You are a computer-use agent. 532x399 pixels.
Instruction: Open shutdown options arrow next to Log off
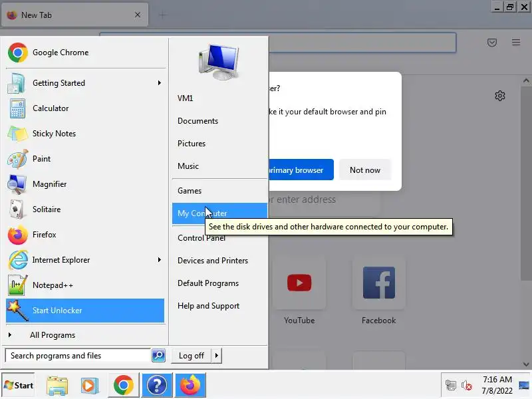click(217, 356)
